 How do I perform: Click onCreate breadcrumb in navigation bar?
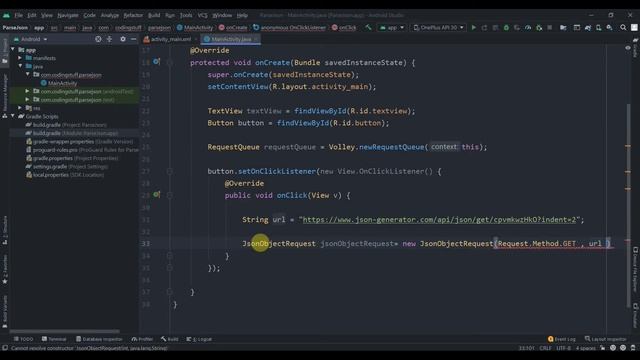tap(233, 27)
